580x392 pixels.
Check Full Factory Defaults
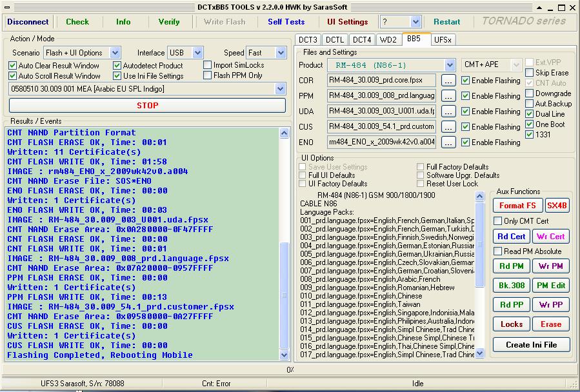tap(421, 167)
